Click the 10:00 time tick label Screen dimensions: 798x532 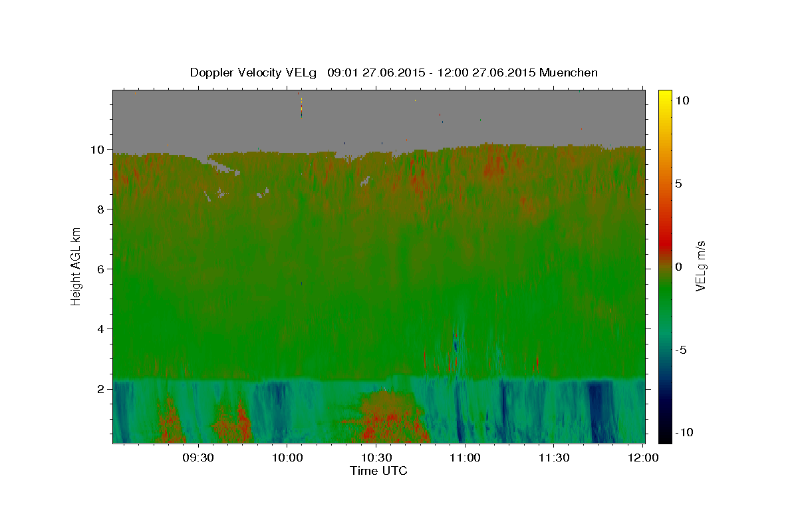pyautogui.click(x=287, y=458)
